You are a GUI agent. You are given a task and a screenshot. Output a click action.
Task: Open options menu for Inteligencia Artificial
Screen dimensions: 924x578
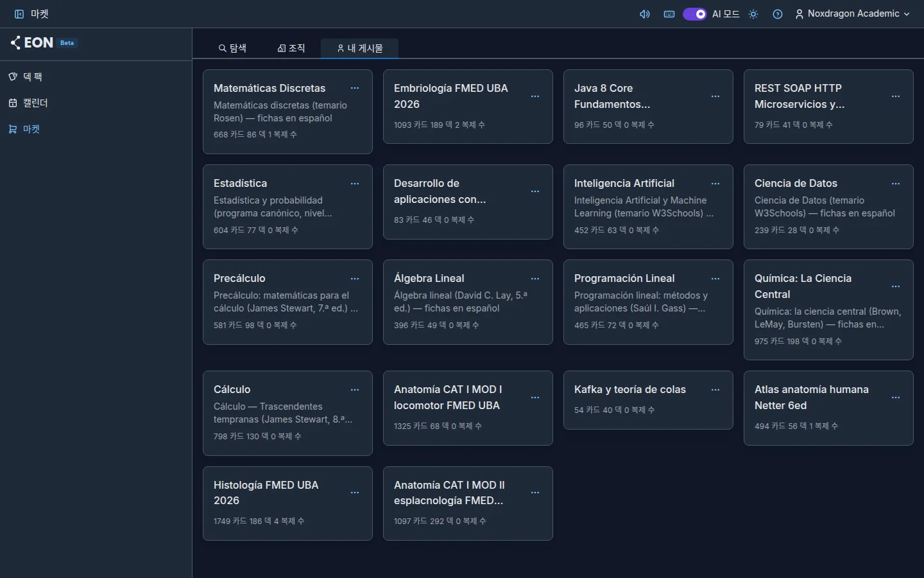(715, 184)
